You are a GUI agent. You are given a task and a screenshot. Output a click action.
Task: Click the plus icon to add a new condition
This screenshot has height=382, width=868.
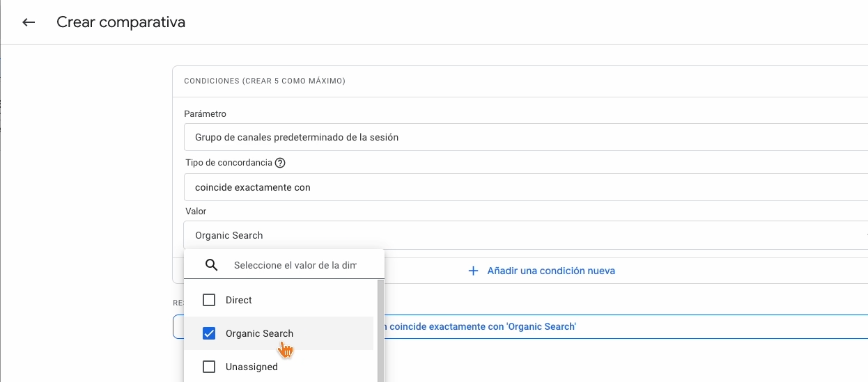pos(473,271)
